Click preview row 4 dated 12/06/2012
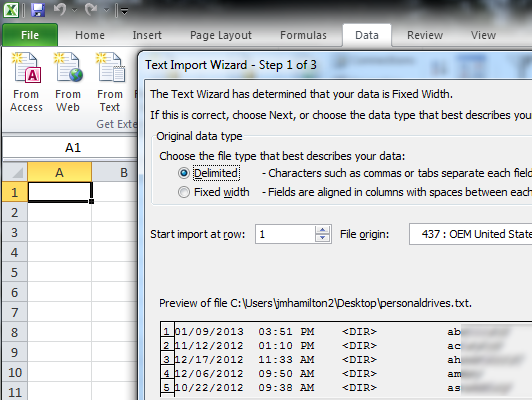This screenshot has height=400, width=532. (x=346, y=373)
